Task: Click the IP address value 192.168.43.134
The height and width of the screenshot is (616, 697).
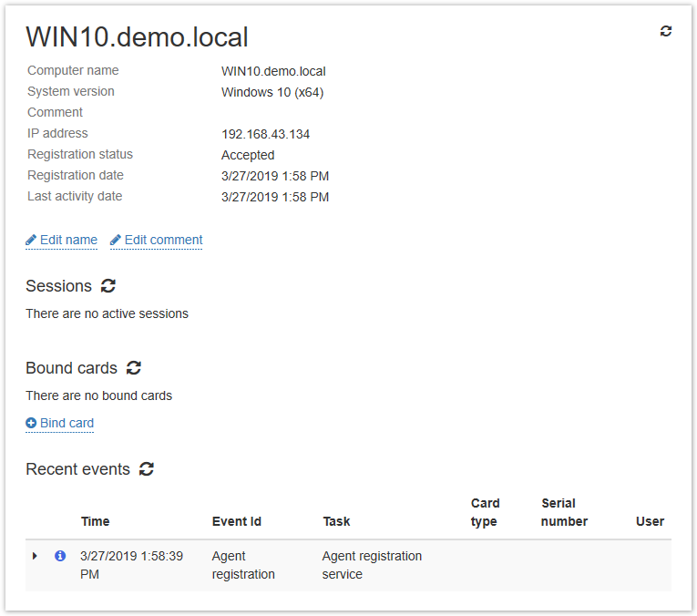Action: 265,134
